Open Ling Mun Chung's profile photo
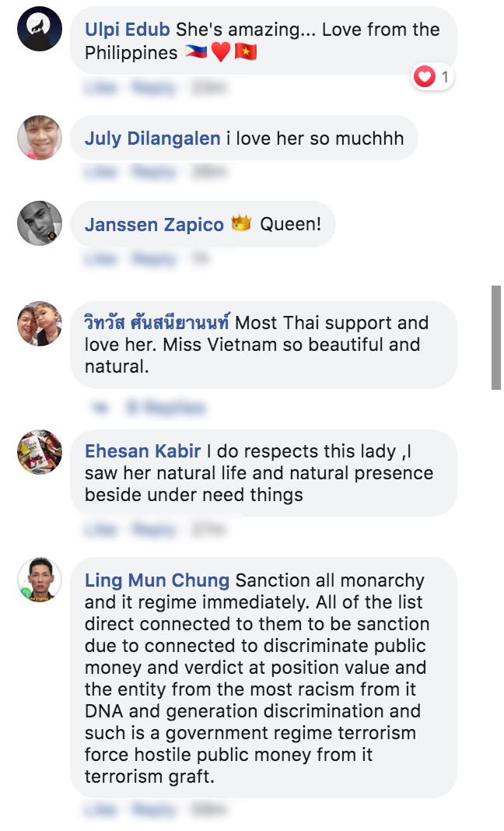This screenshot has height=831, width=504. point(40,580)
